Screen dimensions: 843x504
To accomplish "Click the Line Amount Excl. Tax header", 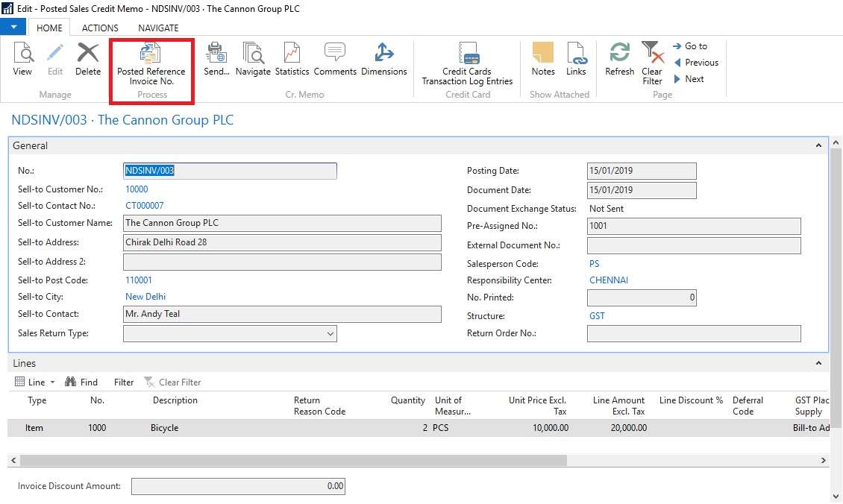I will click(x=618, y=406).
